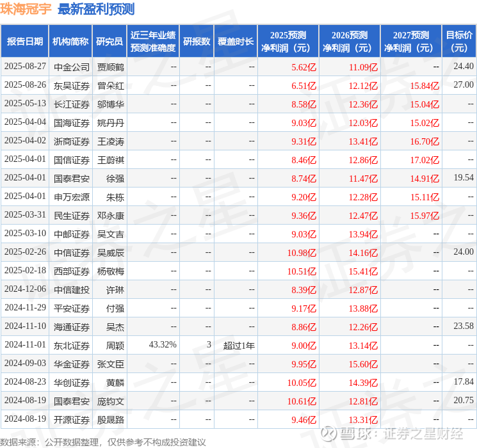
Task: Click researcher name 姚丹丹
Action: coord(111,123)
